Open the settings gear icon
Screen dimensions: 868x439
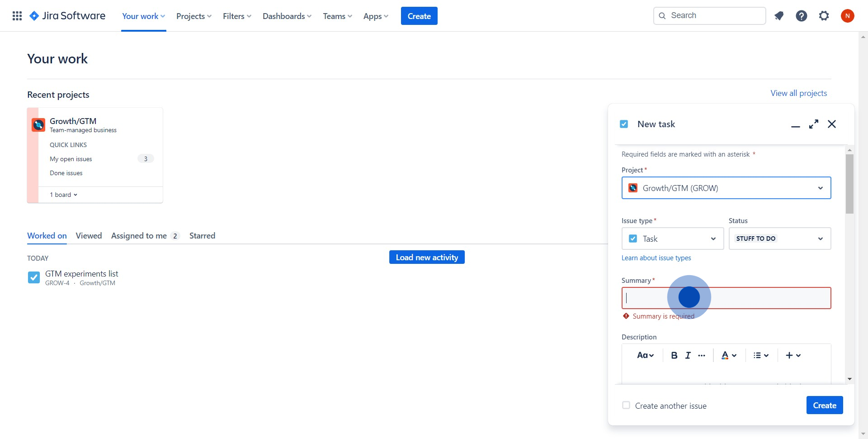(x=824, y=16)
